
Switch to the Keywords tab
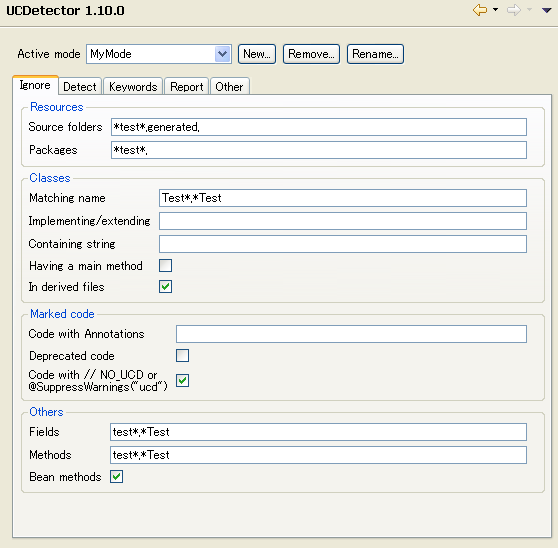coord(133,86)
